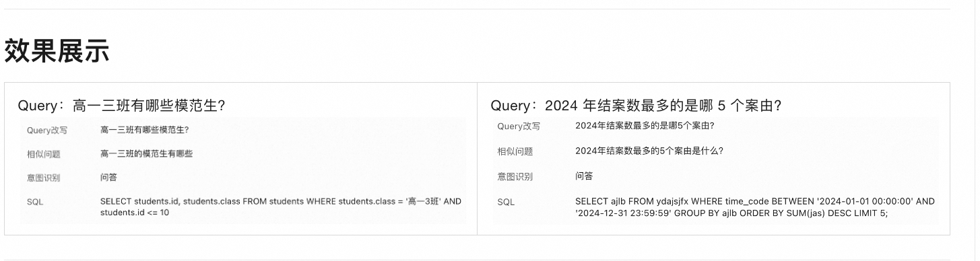The width and height of the screenshot is (980, 261).
Task: Click the SQL label in the students example
Action: click(x=35, y=202)
